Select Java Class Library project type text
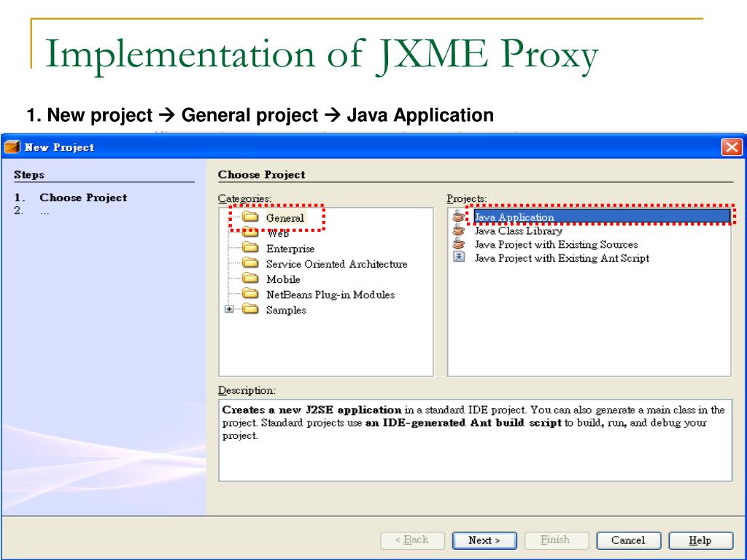The image size is (747, 560). [x=519, y=230]
